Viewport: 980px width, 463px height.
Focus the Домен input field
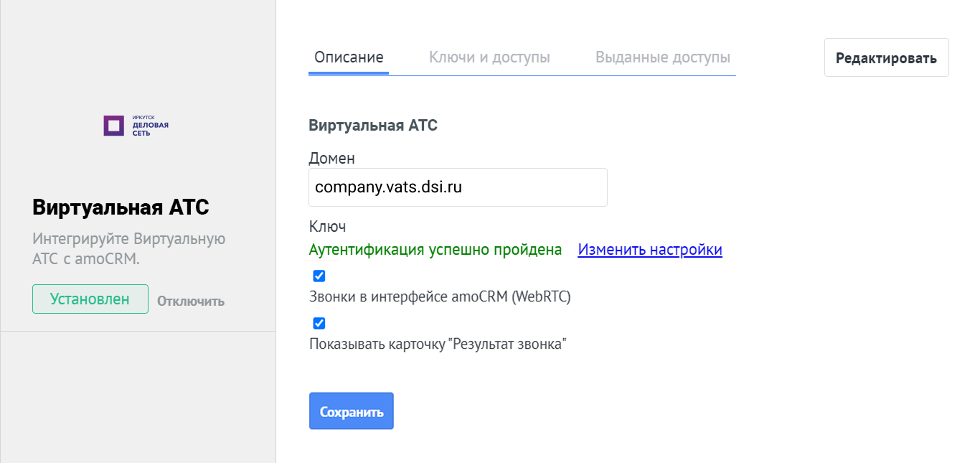pyautogui.click(x=458, y=187)
